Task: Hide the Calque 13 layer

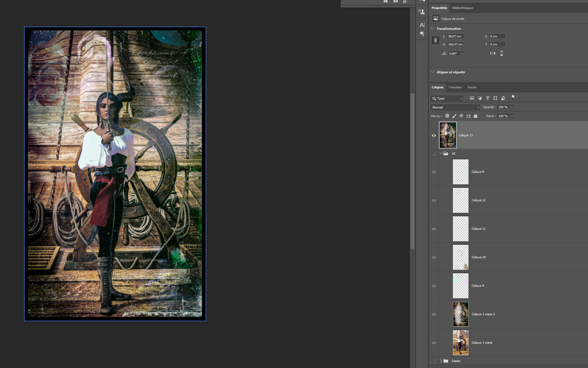Action: [x=434, y=135]
